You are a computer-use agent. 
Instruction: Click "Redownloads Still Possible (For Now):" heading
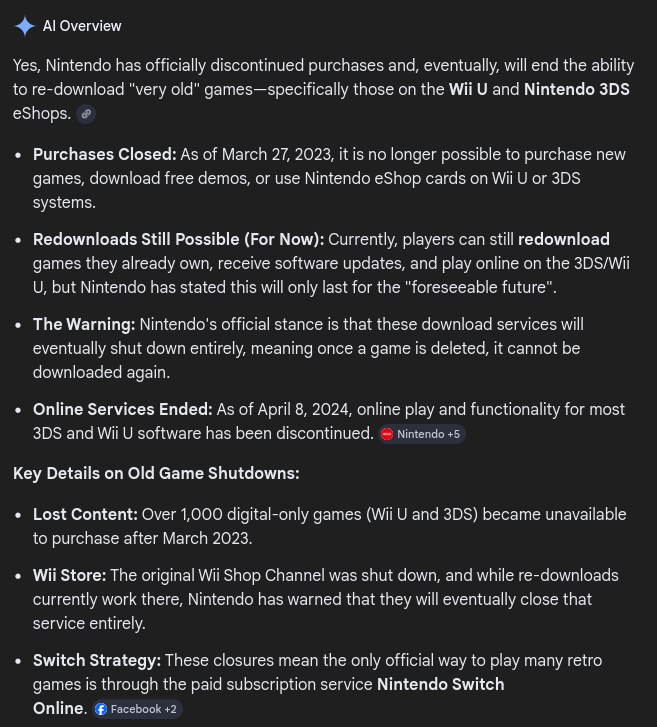coord(178,239)
